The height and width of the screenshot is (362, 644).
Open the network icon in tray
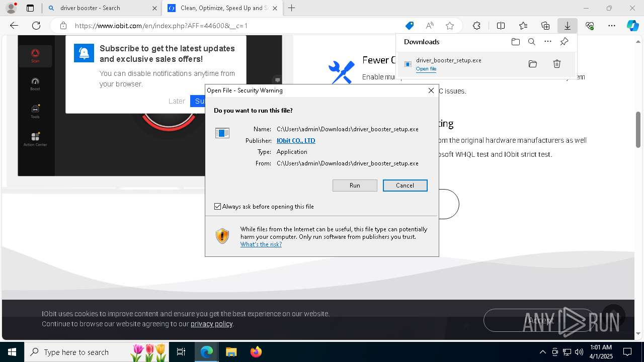click(x=567, y=352)
